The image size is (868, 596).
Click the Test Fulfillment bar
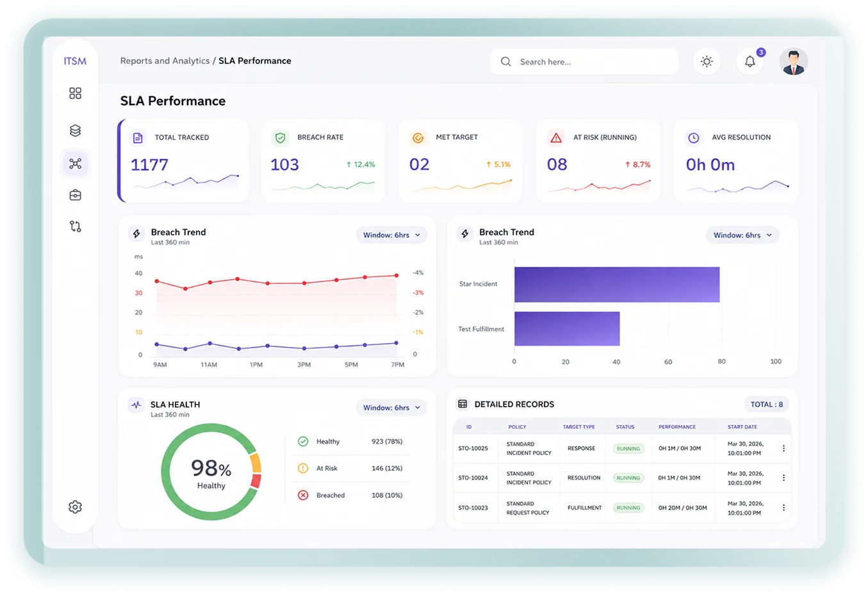(567, 329)
